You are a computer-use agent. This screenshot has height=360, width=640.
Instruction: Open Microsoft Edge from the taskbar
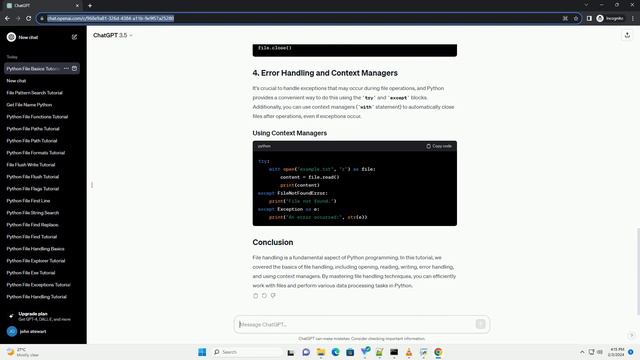(x=336, y=352)
